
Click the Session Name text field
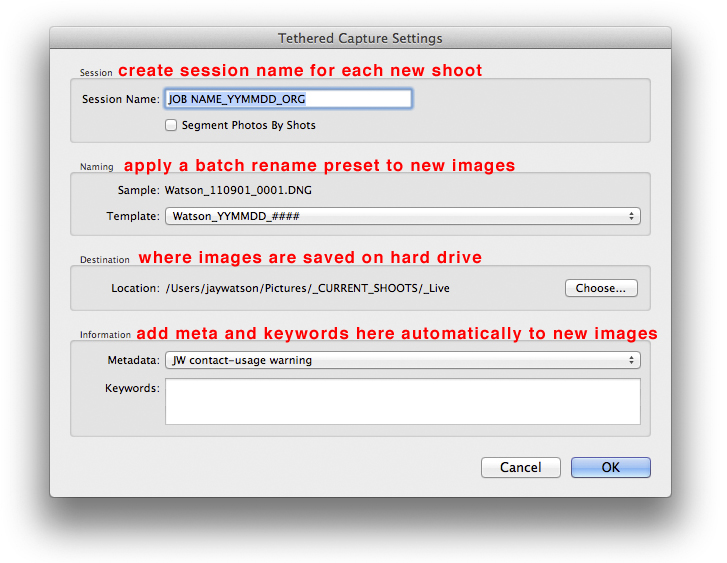click(x=288, y=99)
